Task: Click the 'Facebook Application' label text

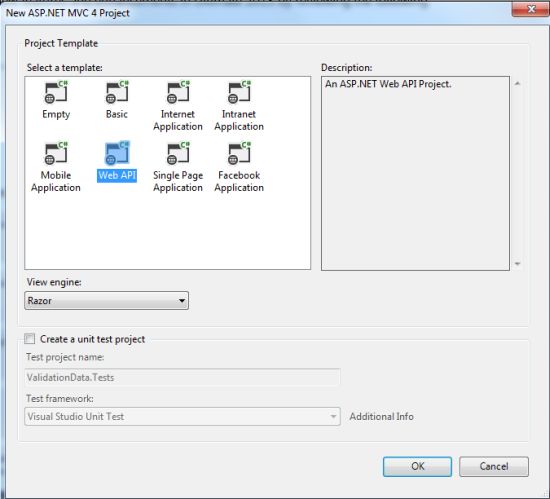Action: click(x=239, y=181)
